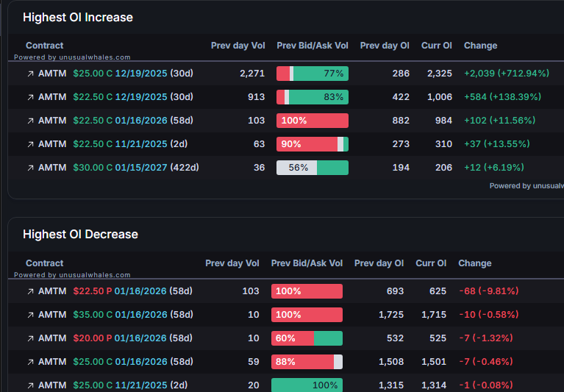Viewport: 564px width, 392px height.
Task: Open contract $22.50 C 01/16/2026 link
Action: (x=133, y=121)
